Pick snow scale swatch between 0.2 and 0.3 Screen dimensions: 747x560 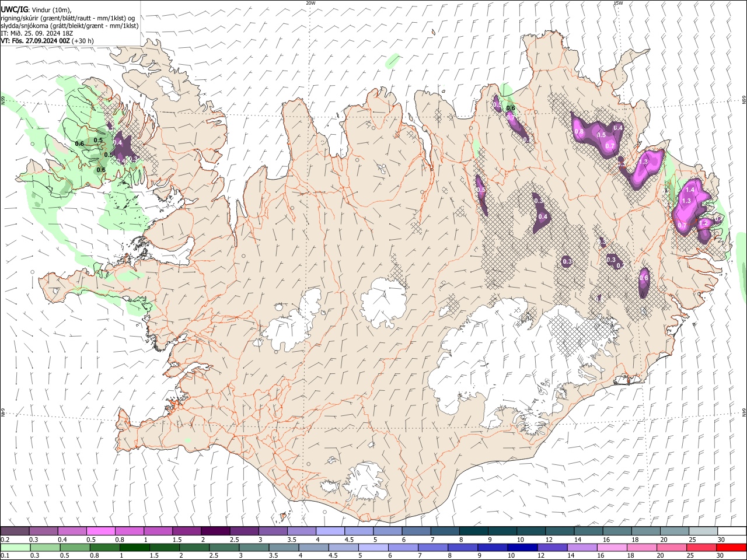click(x=15, y=531)
